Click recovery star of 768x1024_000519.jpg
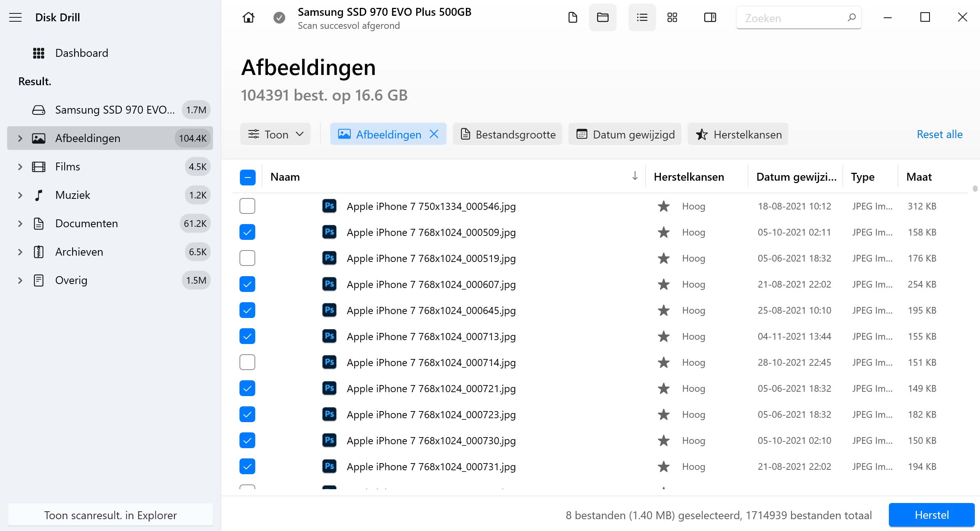 pyautogui.click(x=664, y=258)
